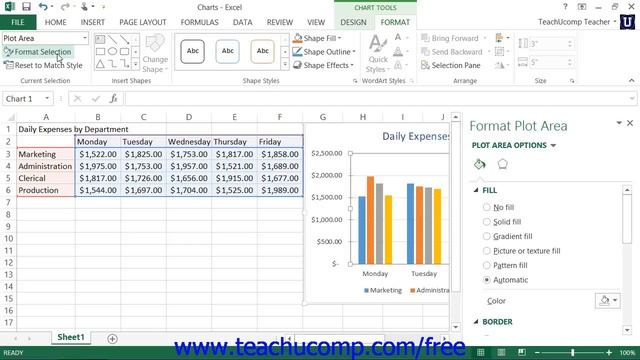Screen dimensions: 640x360
Task: Open the PAGE LAYOUT ribbon tab
Action: click(x=143, y=22)
